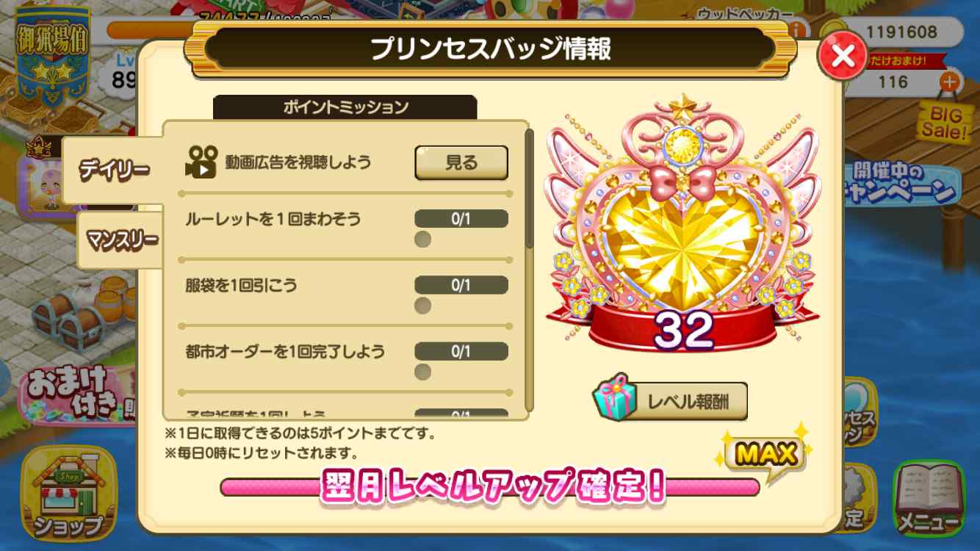Open the ショップ shop icon

coord(69,492)
